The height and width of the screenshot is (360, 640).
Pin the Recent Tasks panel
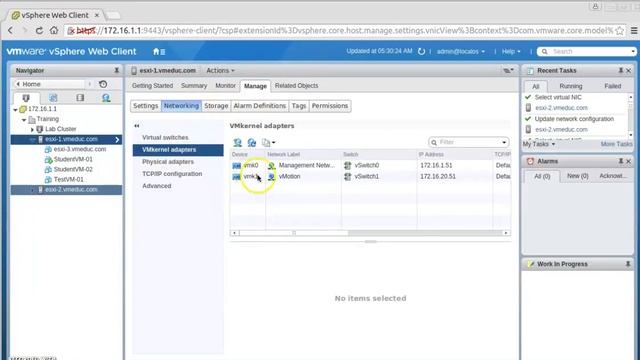[621, 71]
